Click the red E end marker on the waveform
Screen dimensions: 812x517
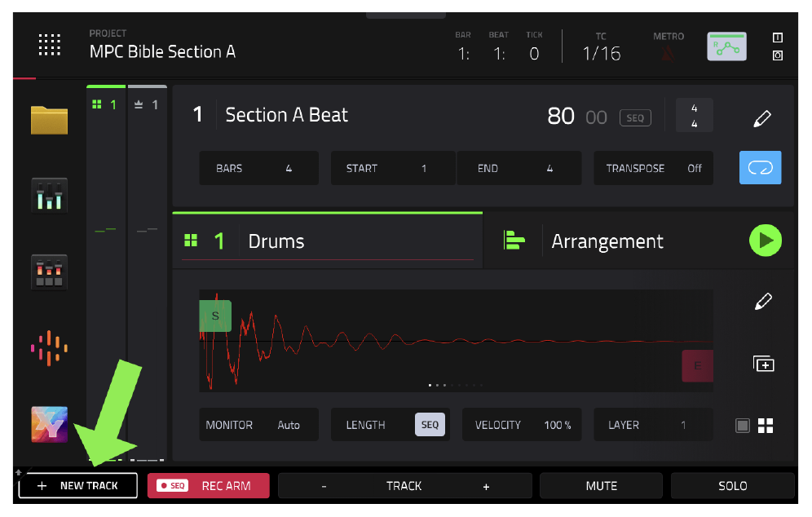698,366
